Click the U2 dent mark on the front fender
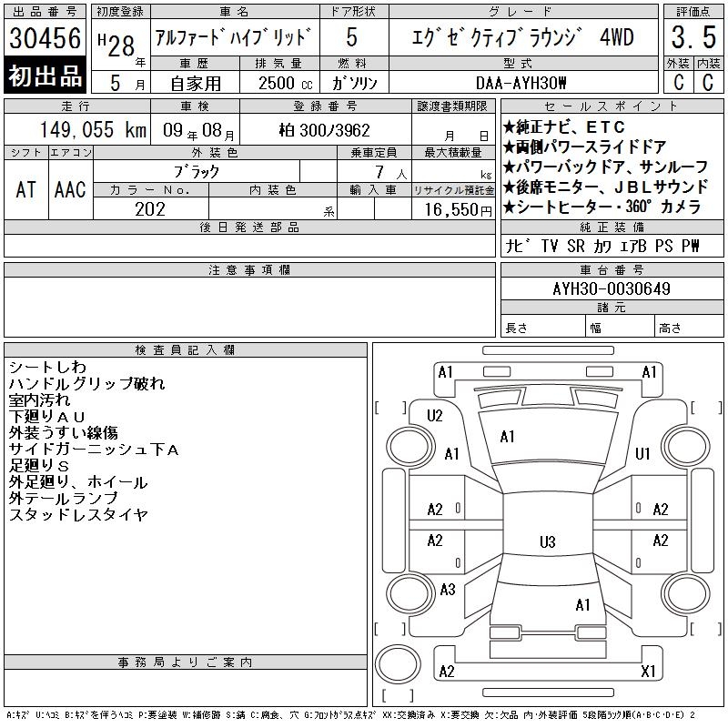 pos(435,416)
